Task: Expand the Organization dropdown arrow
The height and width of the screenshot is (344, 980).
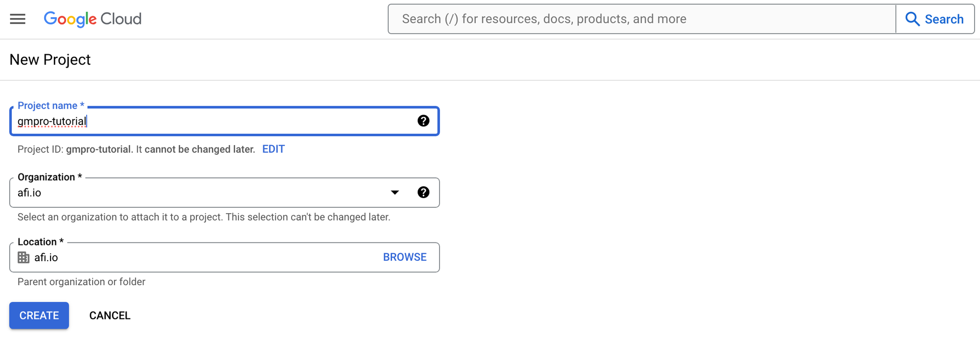Action: coord(394,192)
